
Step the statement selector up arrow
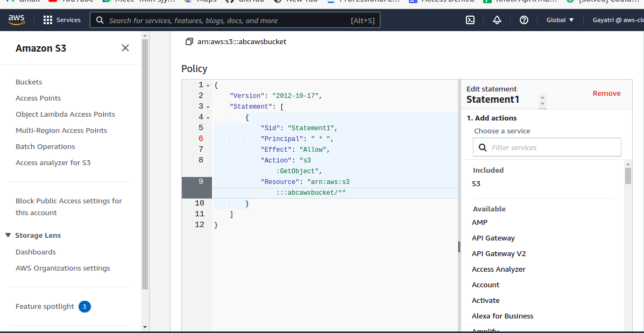[542, 97]
